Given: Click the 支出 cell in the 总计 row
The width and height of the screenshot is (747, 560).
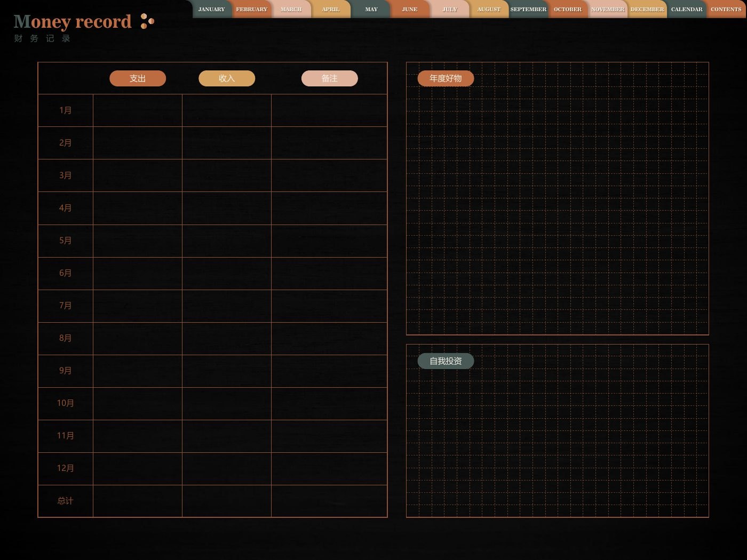Looking at the screenshot, I should (138, 501).
